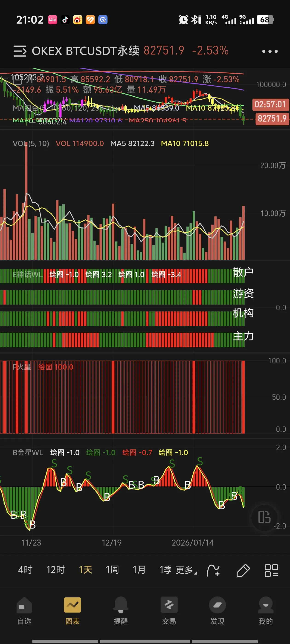Open the 提醒 bell icon
Image resolution: width=290 pixels, height=644 pixels.
tap(121, 606)
